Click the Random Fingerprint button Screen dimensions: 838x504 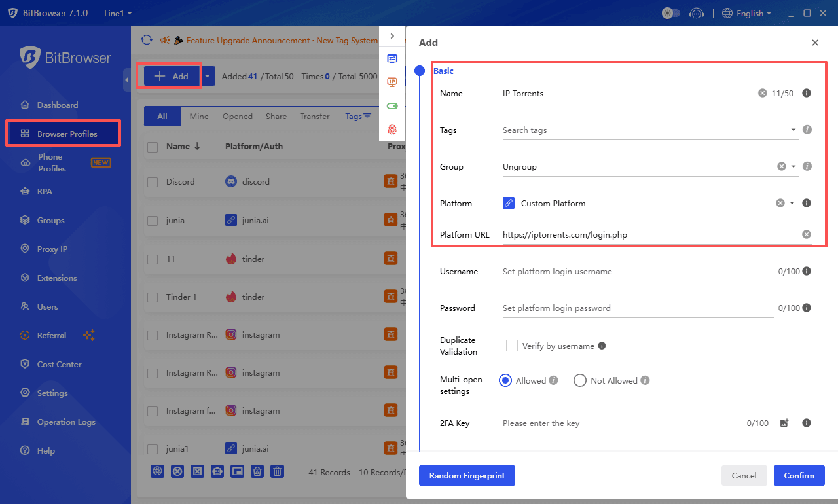coord(467,475)
